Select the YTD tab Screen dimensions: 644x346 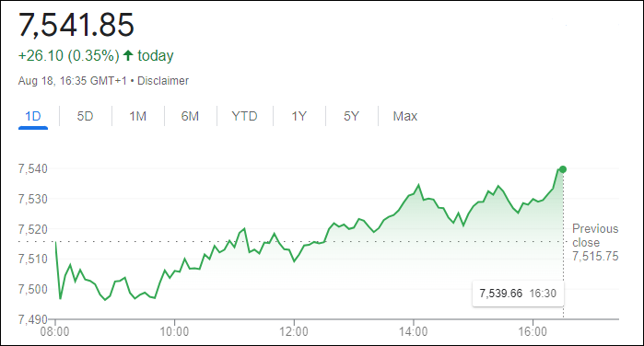244,117
